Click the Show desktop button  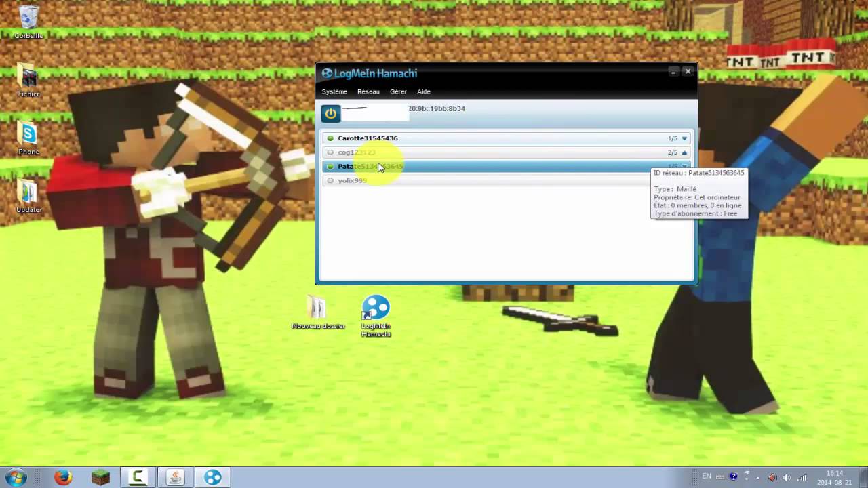[x=863, y=477]
